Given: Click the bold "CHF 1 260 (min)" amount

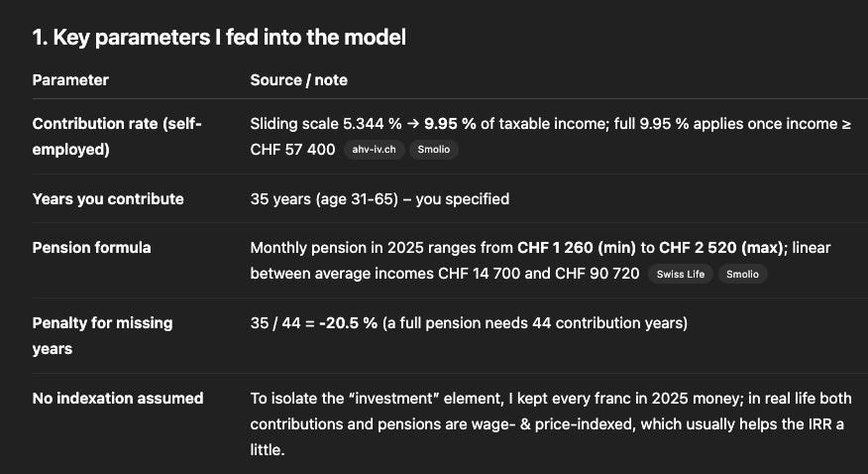Looking at the screenshot, I should [x=575, y=247].
